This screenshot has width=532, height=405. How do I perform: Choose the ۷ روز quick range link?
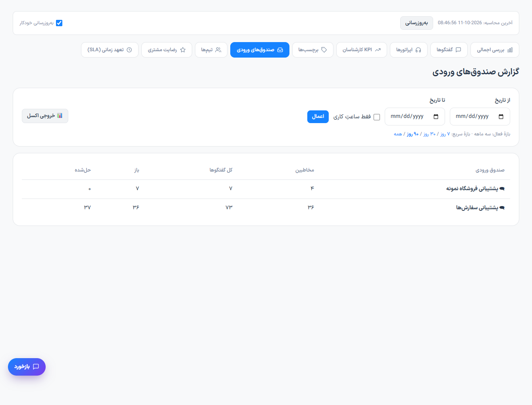point(445,134)
